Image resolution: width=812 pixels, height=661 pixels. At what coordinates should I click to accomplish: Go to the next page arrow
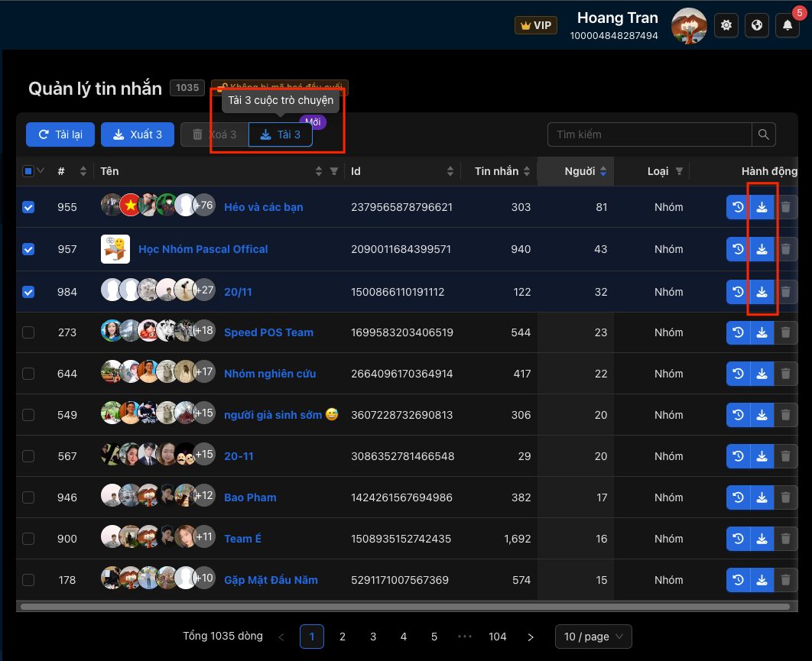531,637
